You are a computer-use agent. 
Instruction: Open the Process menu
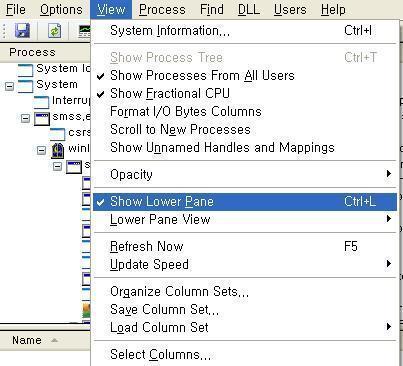(162, 9)
